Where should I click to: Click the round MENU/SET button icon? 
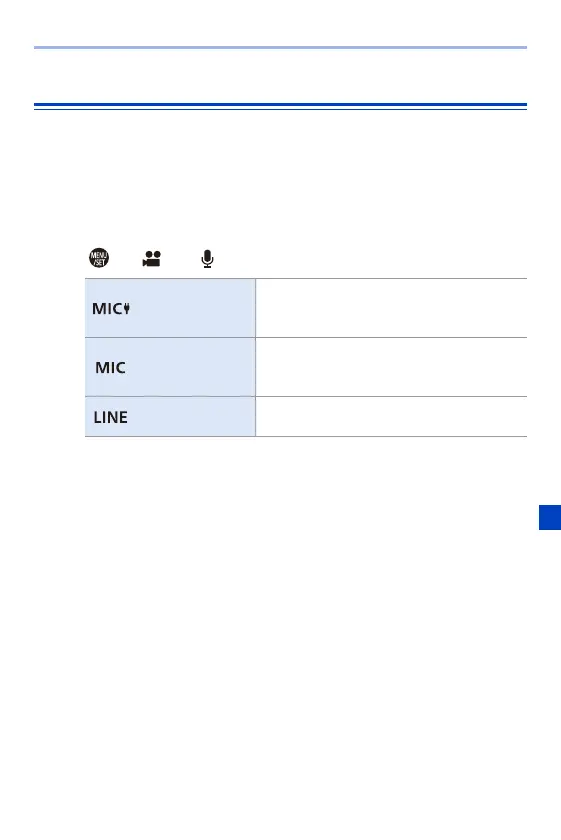tap(99, 258)
